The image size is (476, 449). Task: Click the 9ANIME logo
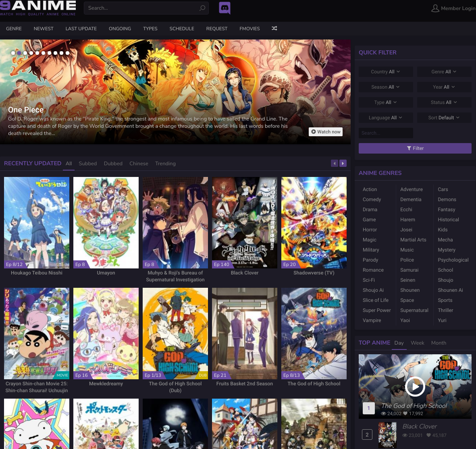coord(38,8)
